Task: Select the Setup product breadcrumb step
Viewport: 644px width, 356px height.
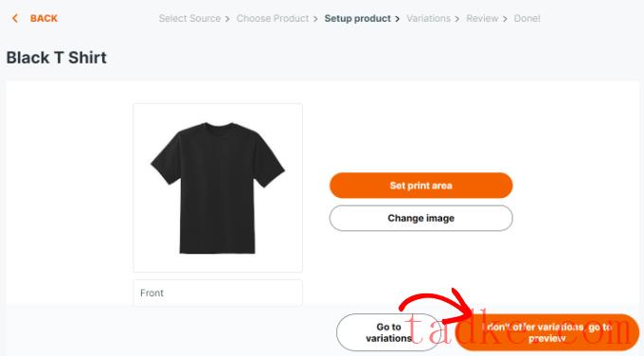Action: [357, 19]
